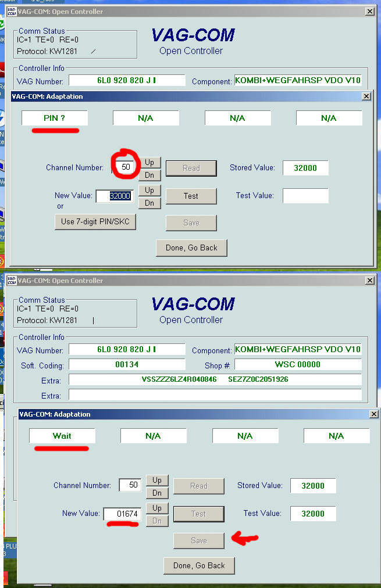Click Soft. Coding value 00134
This screenshot has height=588, width=381.
(127, 364)
